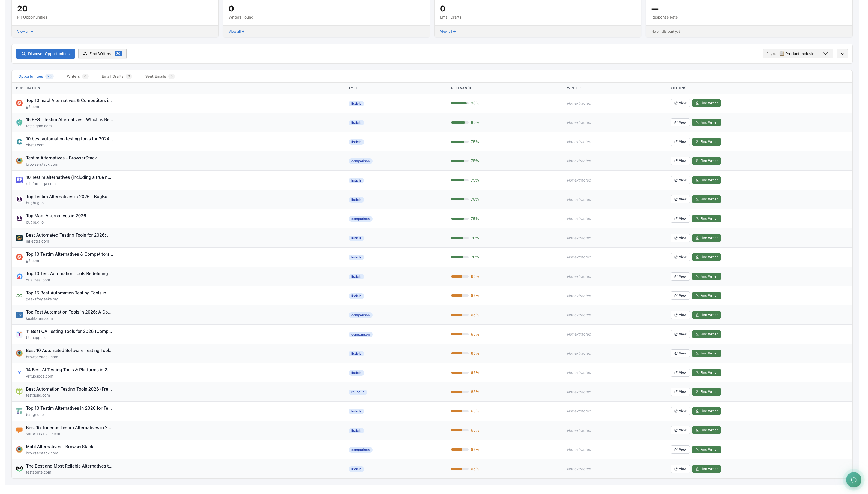Open the Email Drafts tab

(x=116, y=76)
